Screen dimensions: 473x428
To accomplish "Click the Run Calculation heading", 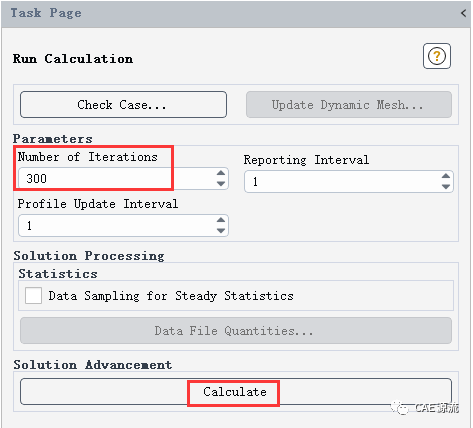I will click(73, 59).
